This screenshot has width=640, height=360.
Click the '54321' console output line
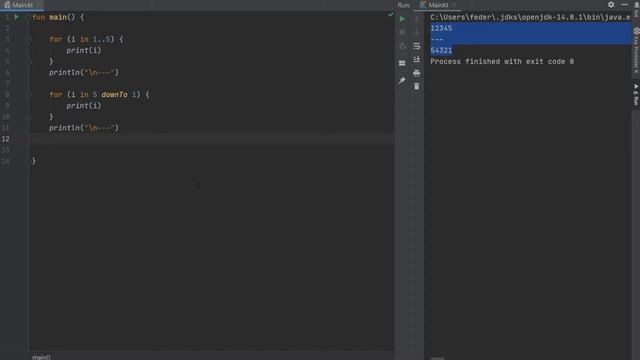coord(441,50)
